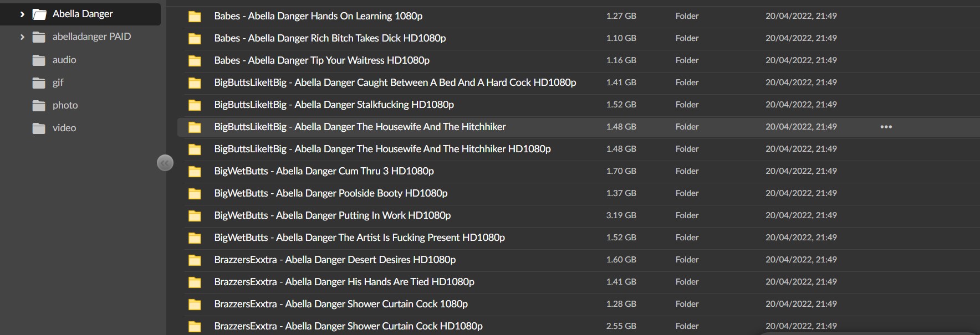Select the gif folder in sidebar

pos(58,83)
